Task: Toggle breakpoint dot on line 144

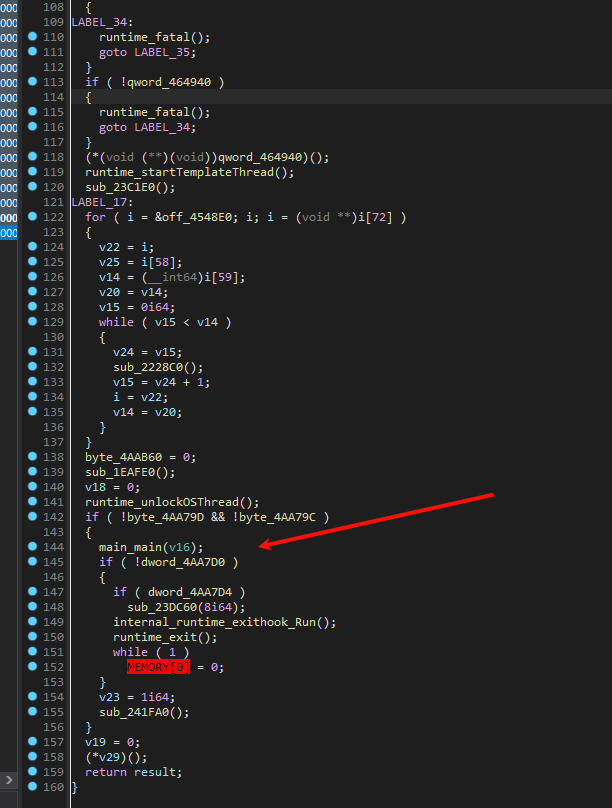Action: (32, 546)
